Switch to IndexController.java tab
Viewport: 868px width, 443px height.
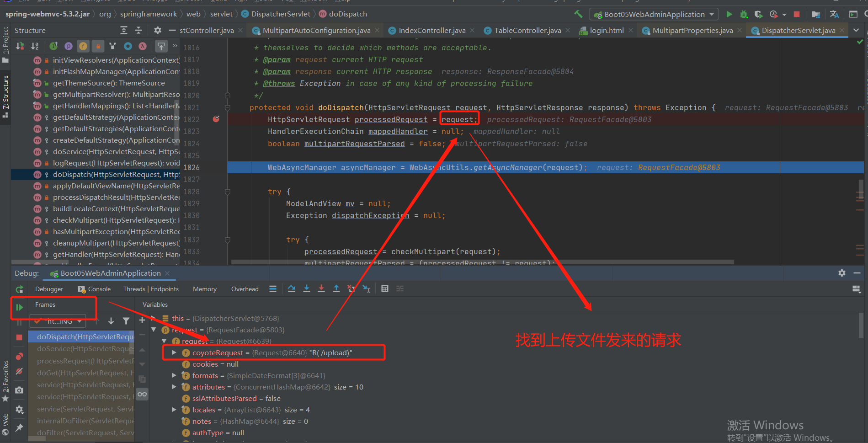click(x=431, y=30)
